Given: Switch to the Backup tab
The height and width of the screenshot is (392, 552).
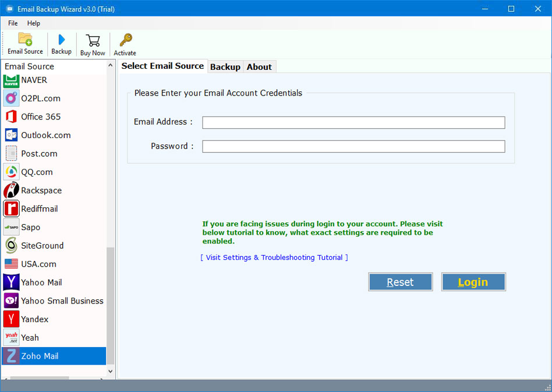Looking at the screenshot, I should pos(225,66).
